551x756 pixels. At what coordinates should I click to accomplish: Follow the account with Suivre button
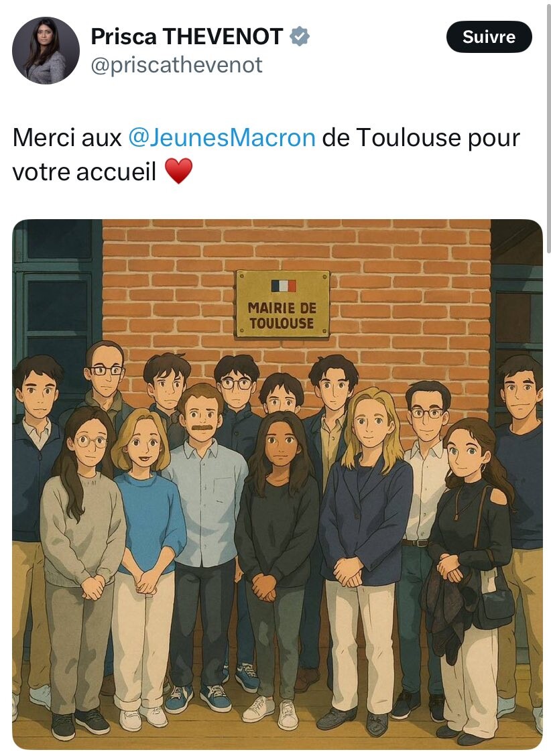tap(489, 37)
